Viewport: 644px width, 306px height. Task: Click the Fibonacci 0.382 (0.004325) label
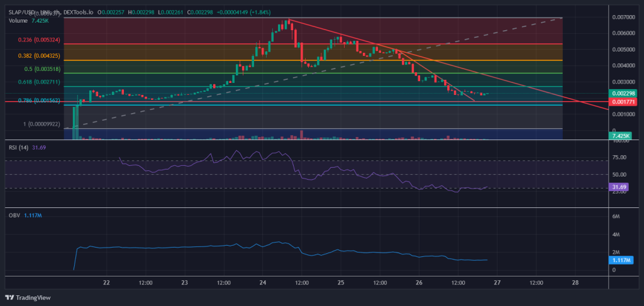tap(39, 55)
